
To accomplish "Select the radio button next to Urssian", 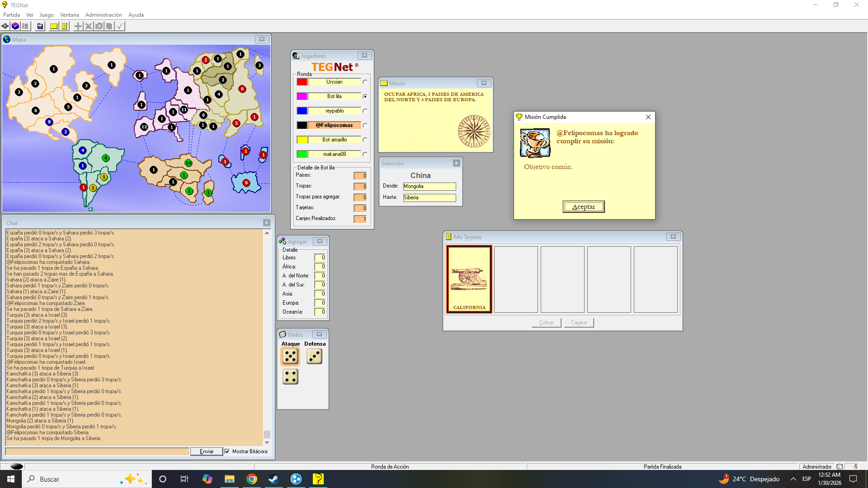I will point(365,82).
